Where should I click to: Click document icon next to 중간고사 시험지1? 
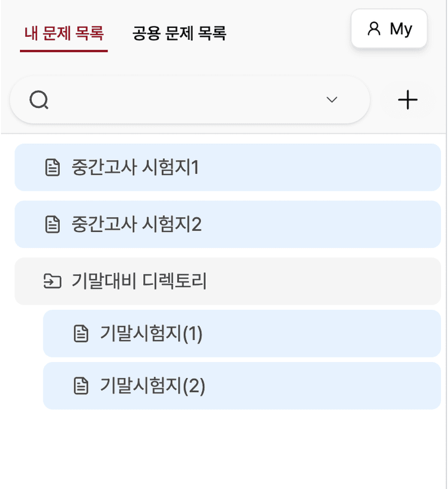tap(52, 167)
